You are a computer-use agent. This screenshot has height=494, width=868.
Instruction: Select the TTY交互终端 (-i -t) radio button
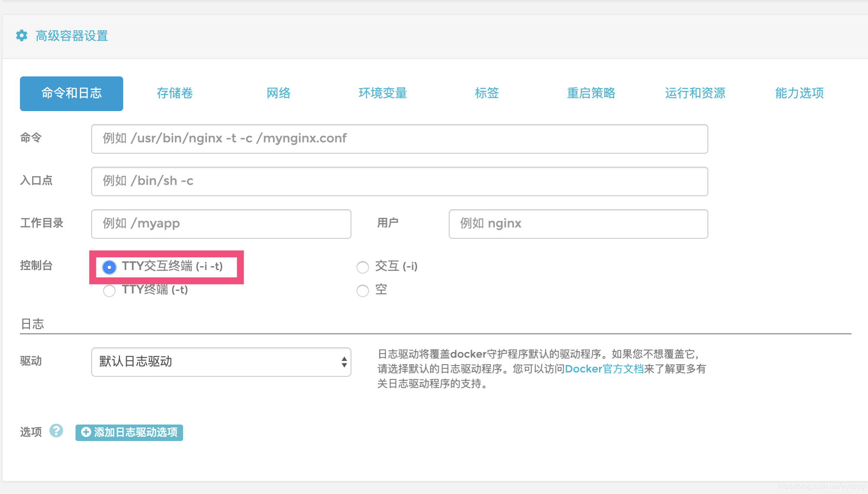pyautogui.click(x=109, y=267)
